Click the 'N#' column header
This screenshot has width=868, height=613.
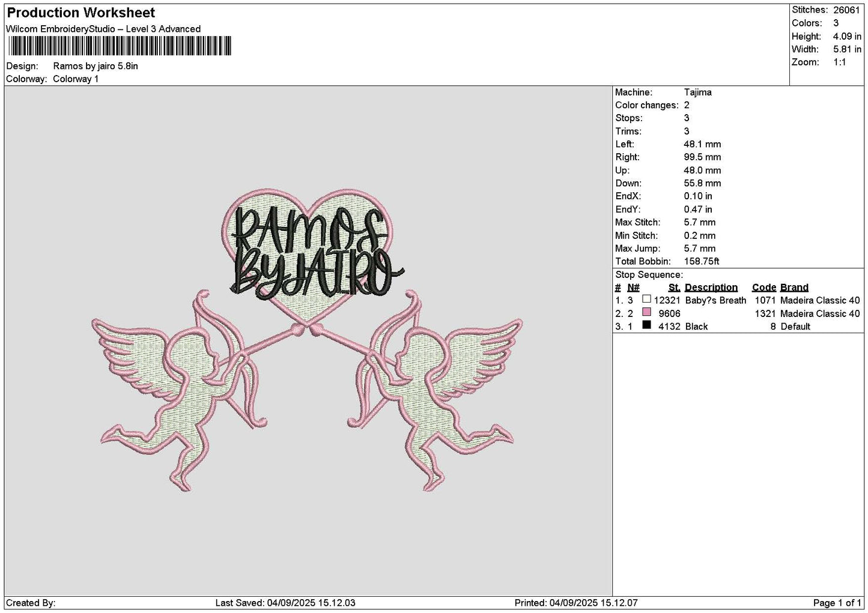(x=634, y=288)
